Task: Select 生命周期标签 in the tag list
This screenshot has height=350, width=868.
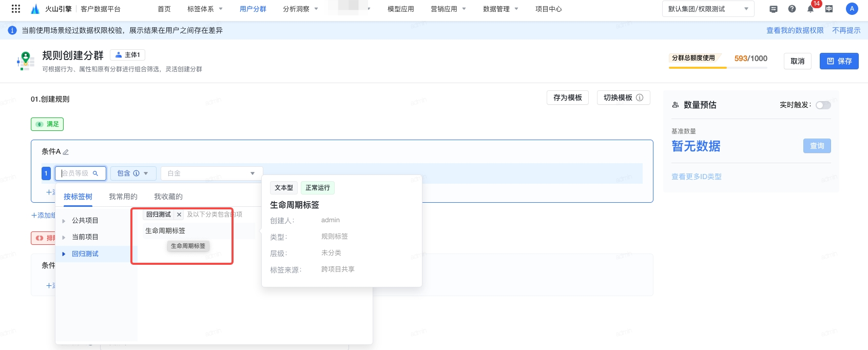Action: [x=165, y=231]
